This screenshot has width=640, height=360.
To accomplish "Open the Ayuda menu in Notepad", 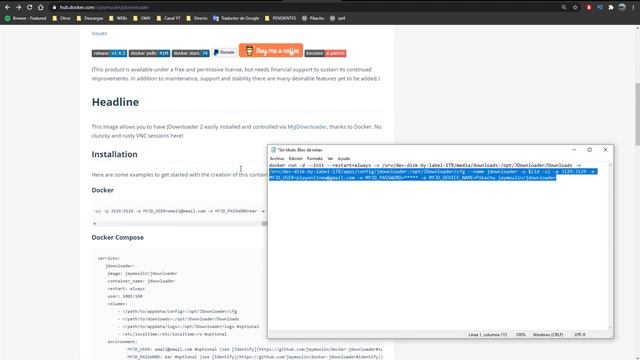I will (344, 158).
